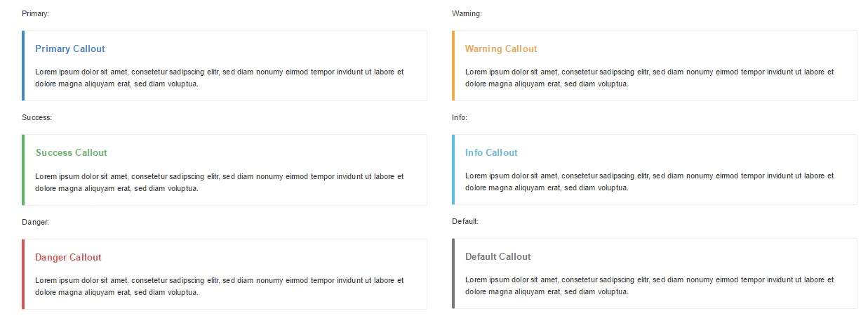Click the "Primary:" label text
The height and width of the screenshot is (316, 868).
point(35,13)
